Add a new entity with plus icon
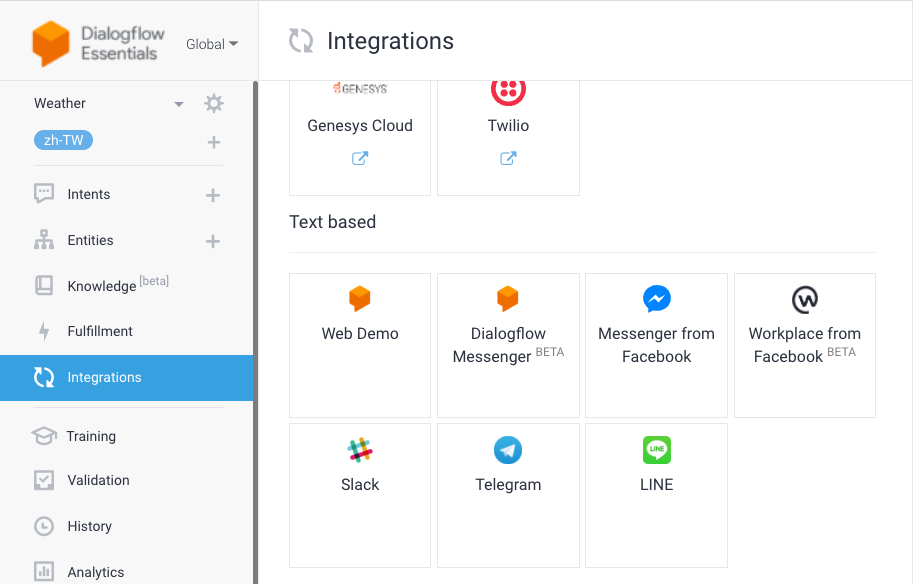The width and height of the screenshot is (913, 584). [x=213, y=241]
